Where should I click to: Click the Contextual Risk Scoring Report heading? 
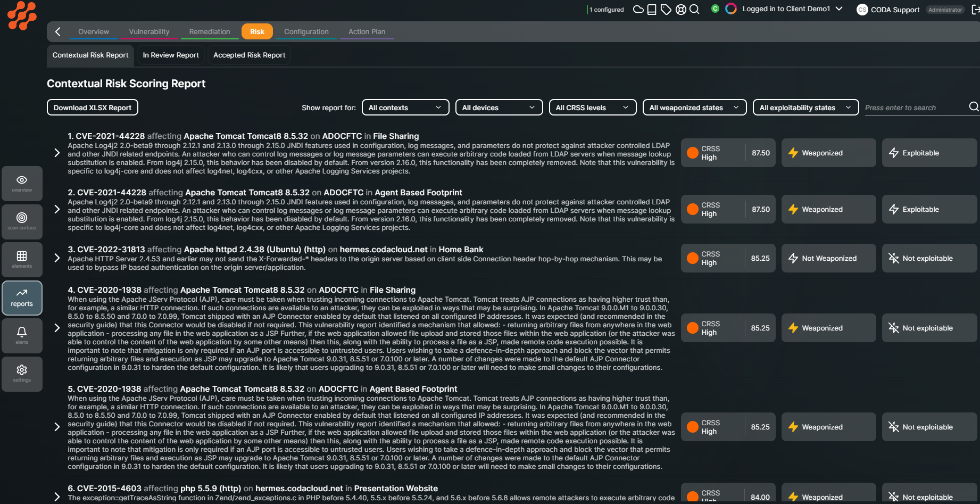click(126, 84)
